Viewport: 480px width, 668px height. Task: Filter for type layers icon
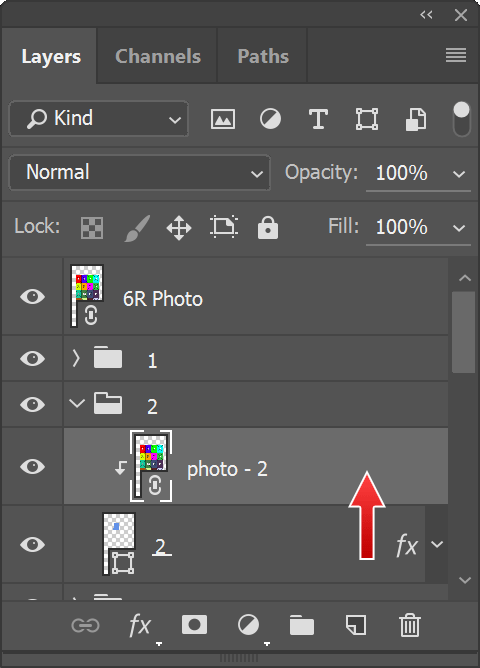(318, 119)
